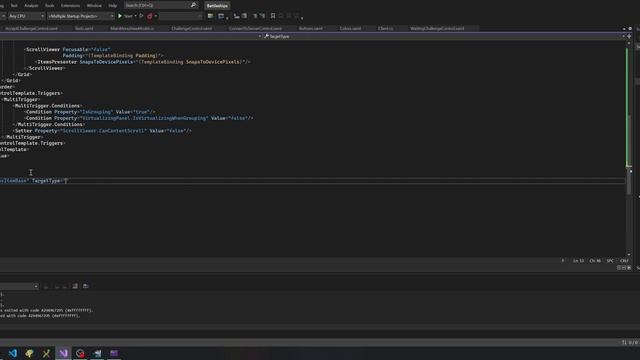Switch to the Colors.xaml tab
The image size is (640, 360).
[350, 29]
